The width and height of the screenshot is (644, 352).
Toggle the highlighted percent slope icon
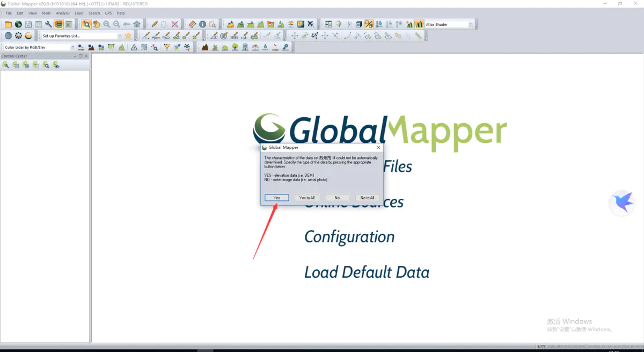pyautogui.click(x=369, y=24)
